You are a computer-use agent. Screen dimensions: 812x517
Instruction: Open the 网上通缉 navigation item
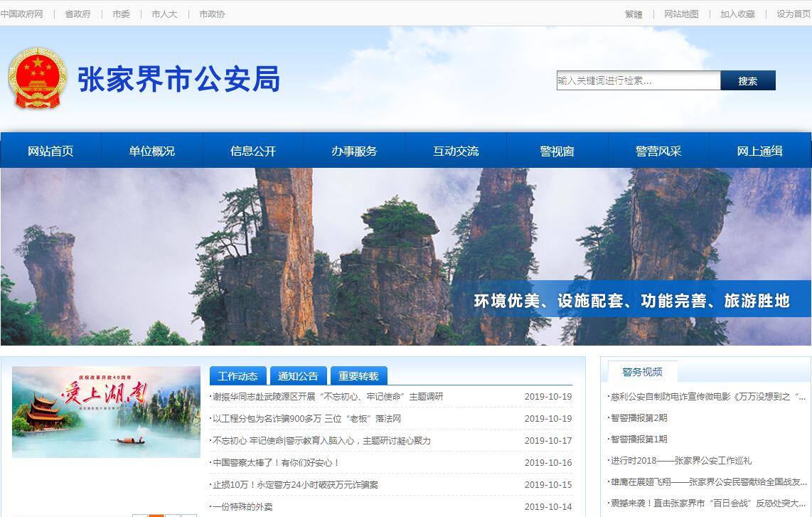pos(759,151)
